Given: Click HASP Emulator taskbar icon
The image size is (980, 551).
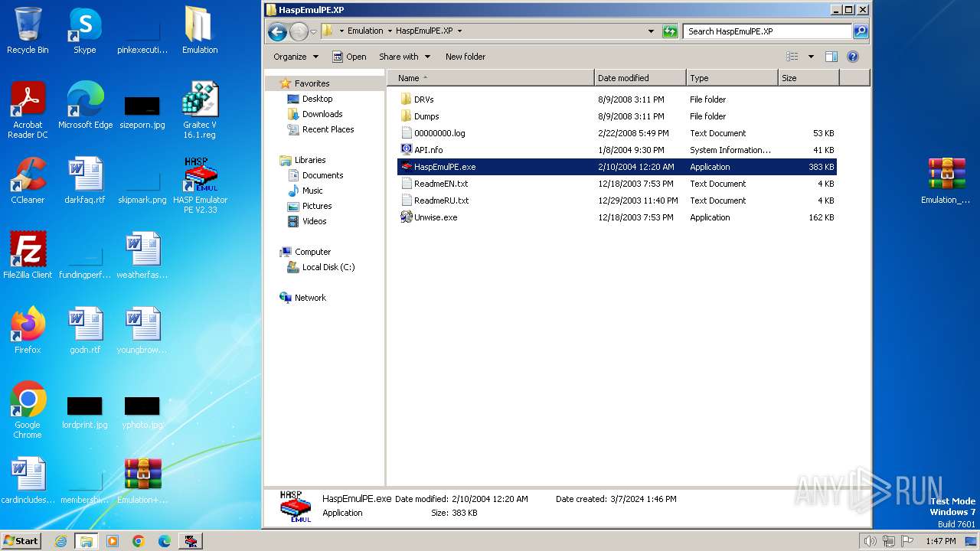Looking at the screenshot, I should coord(191,541).
